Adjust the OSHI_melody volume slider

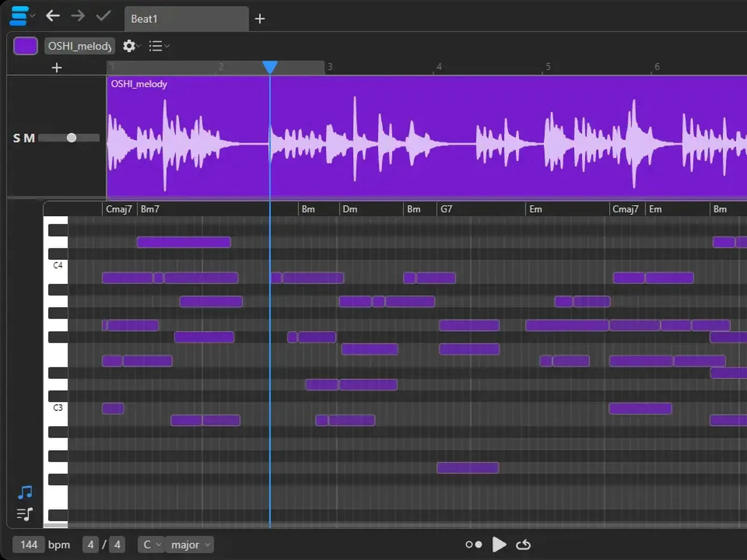pyautogui.click(x=69, y=138)
